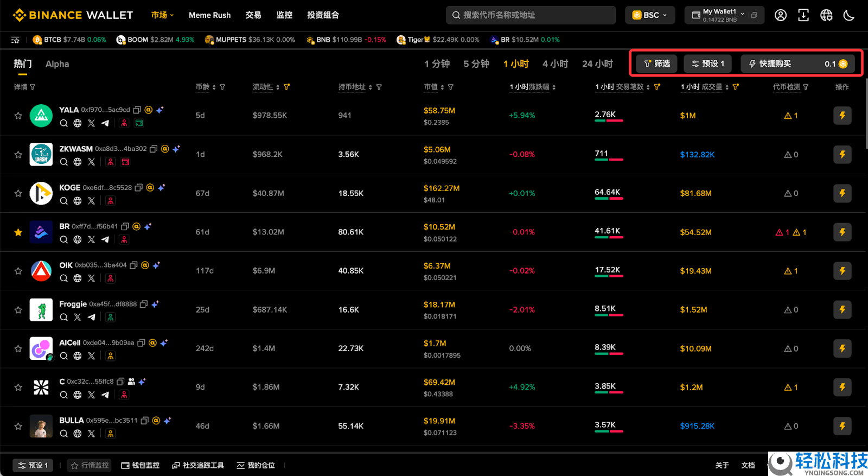Viewport: 868px width, 476px height.
Task: Add YALA to favorites with star
Action: pos(18,116)
